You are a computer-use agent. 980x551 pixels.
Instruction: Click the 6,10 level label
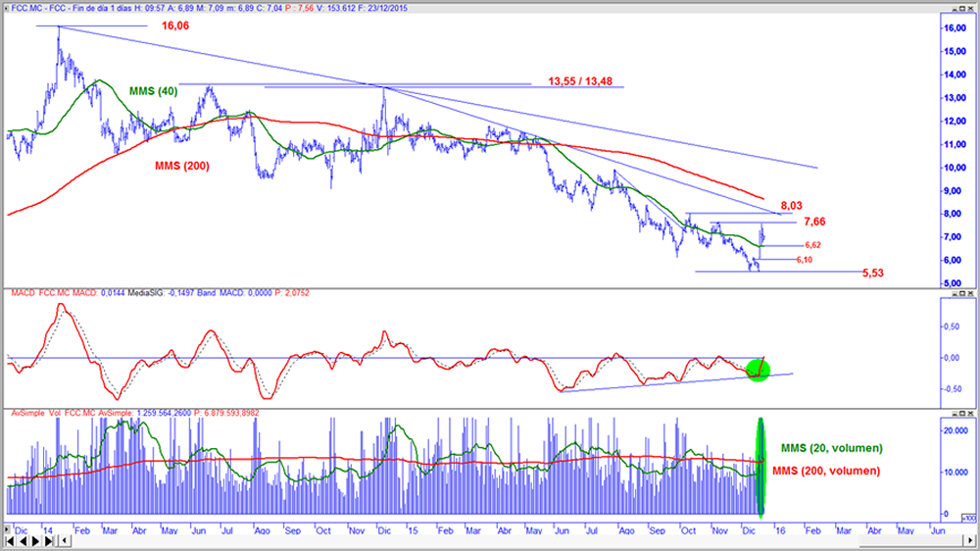[x=805, y=260]
